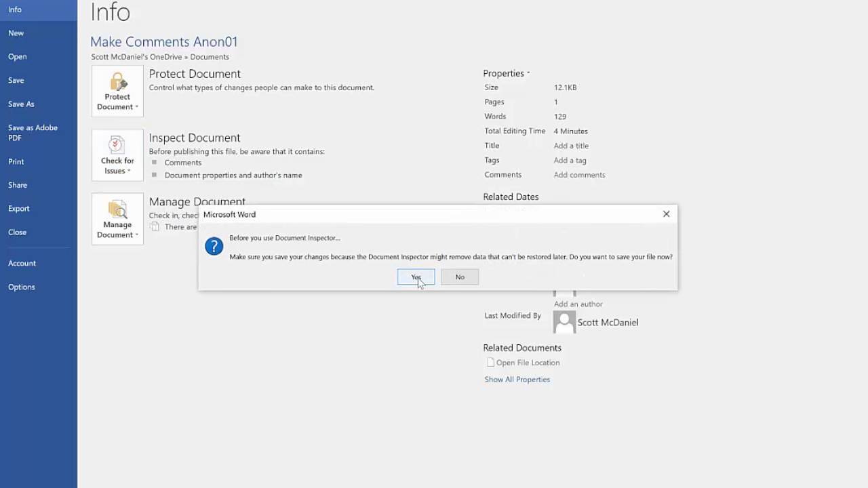Click No in the Document Inspector dialog
868x488 pixels.
pyautogui.click(x=460, y=277)
